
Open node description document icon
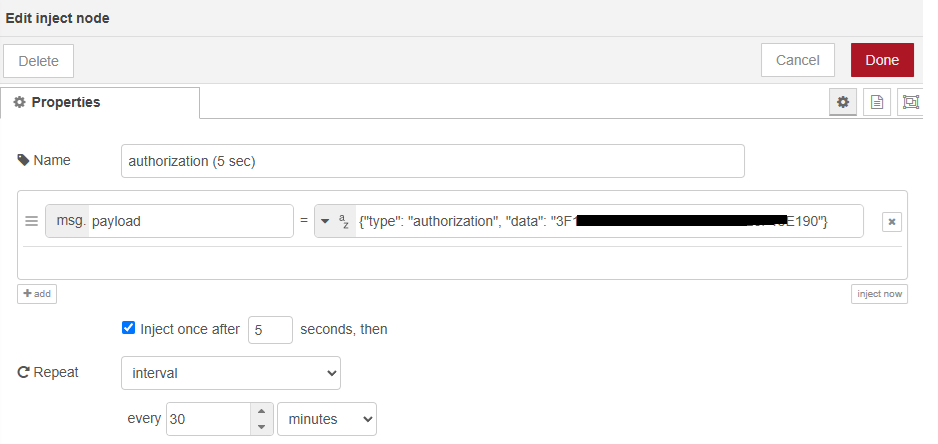[x=876, y=102]
